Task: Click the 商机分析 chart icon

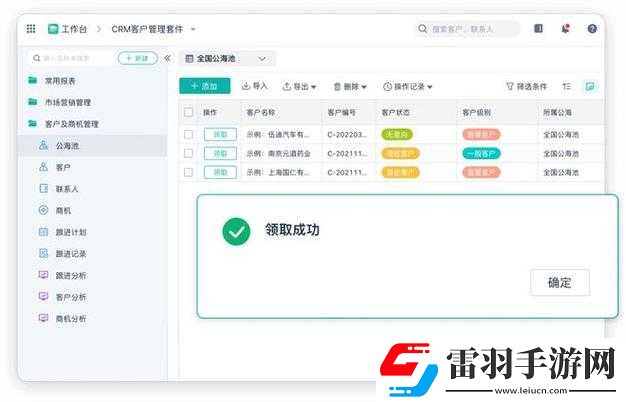Action: pyautogui.click(x=44, y=318)
